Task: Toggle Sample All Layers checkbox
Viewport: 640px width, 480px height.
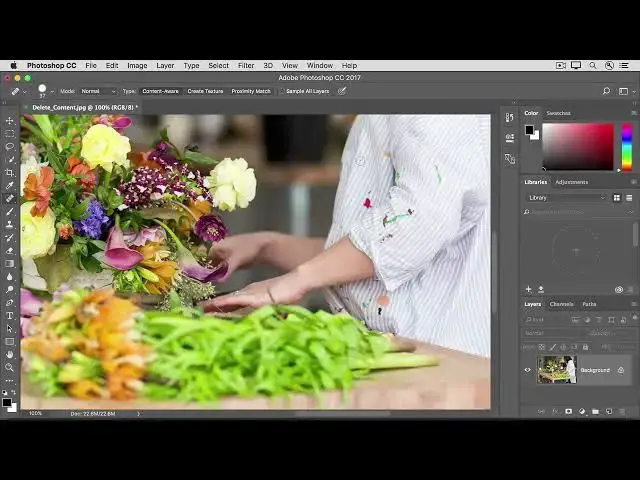Action: [281, 91]
